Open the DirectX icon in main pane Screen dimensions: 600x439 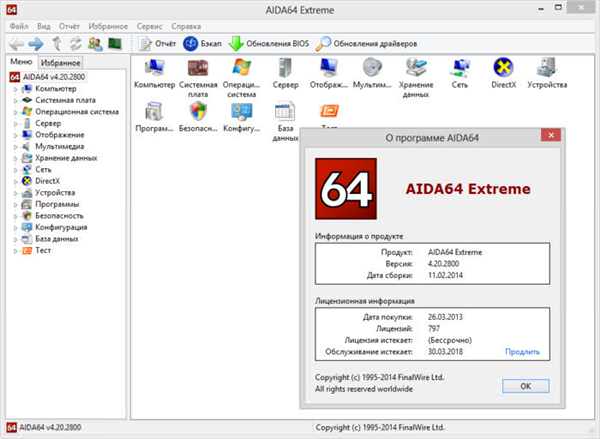503,73
